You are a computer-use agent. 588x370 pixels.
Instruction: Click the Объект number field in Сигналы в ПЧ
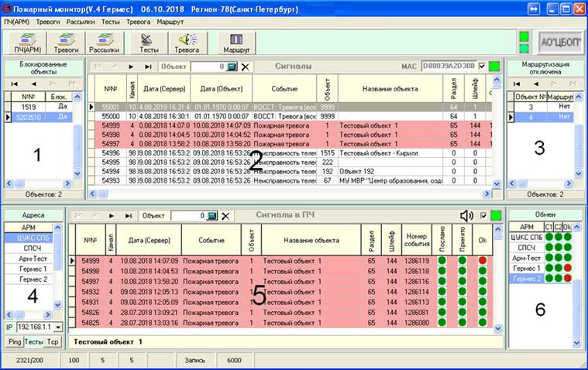click(188, 216)
